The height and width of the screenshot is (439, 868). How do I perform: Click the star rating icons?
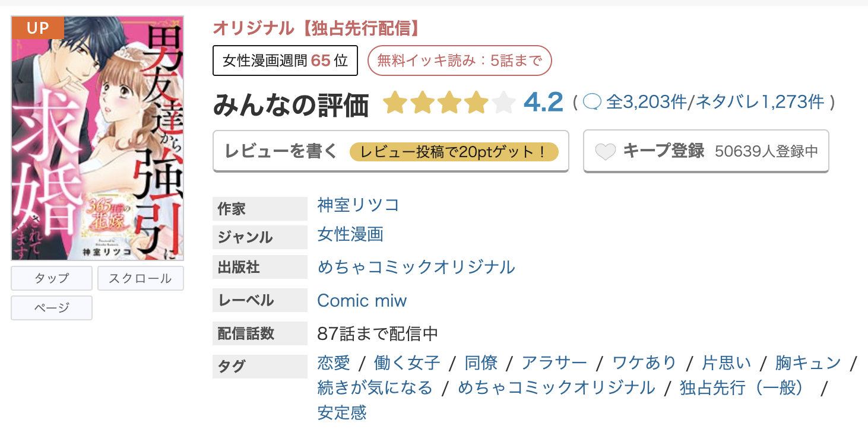[449, 103]
